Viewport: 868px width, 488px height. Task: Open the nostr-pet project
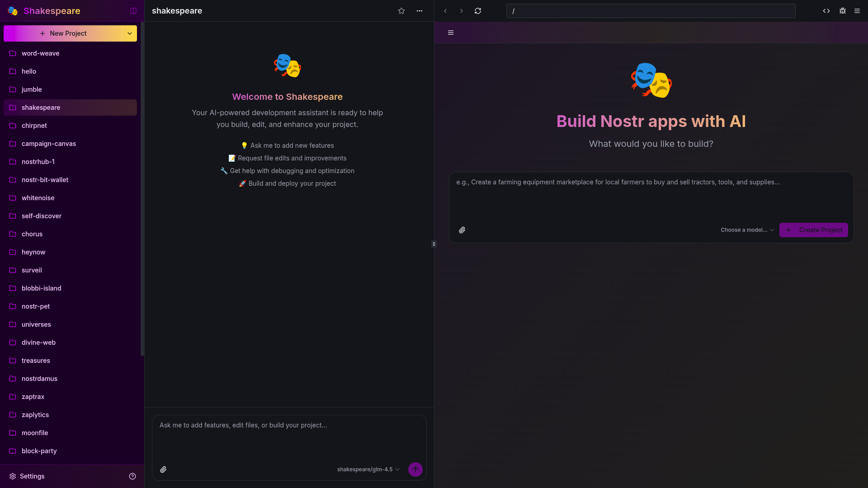[70, 306]
